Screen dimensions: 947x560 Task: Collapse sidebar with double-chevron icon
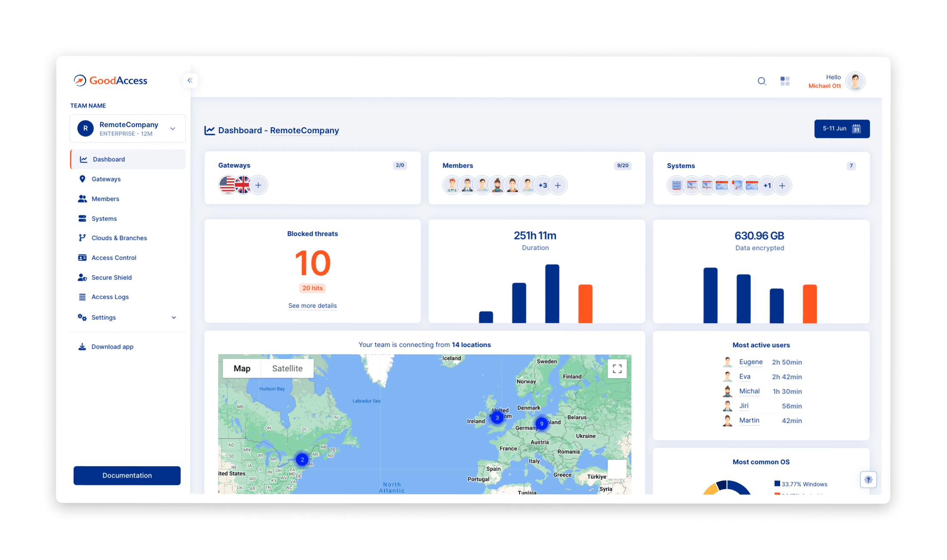pyautogui.click(x=190, y=80)
